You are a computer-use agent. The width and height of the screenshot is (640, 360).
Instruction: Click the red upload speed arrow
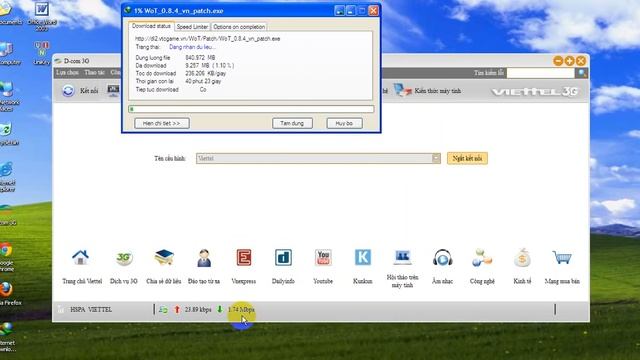(x=177, y=309)
